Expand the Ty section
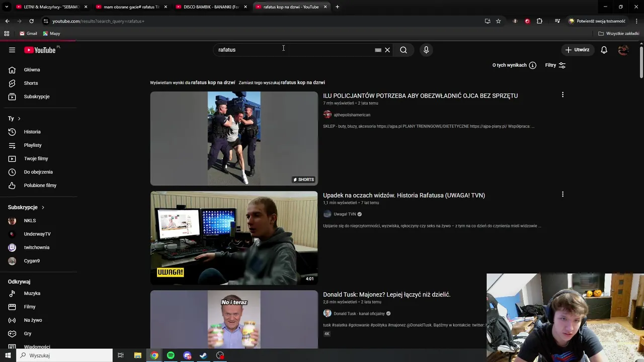The height and width of the screenshot is (362, 644). [x=14, y=119]
